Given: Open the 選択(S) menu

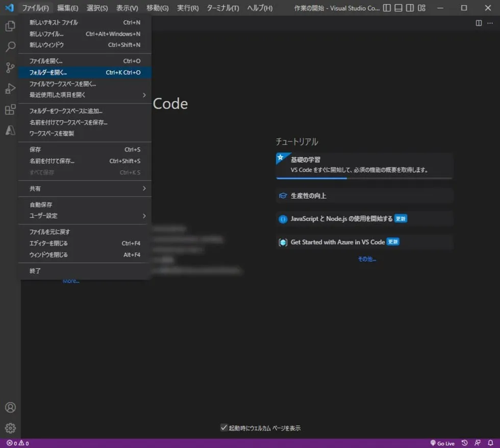Looking at the screenshot, I should [97, 8].
